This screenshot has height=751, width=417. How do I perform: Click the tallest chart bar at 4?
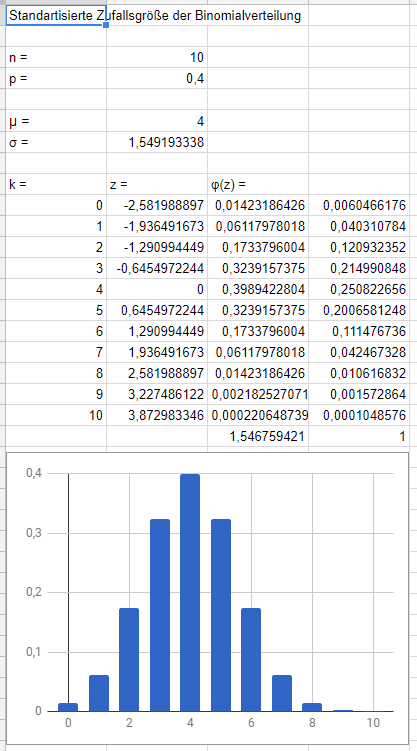pyautogui.click(x=190, y=593)
